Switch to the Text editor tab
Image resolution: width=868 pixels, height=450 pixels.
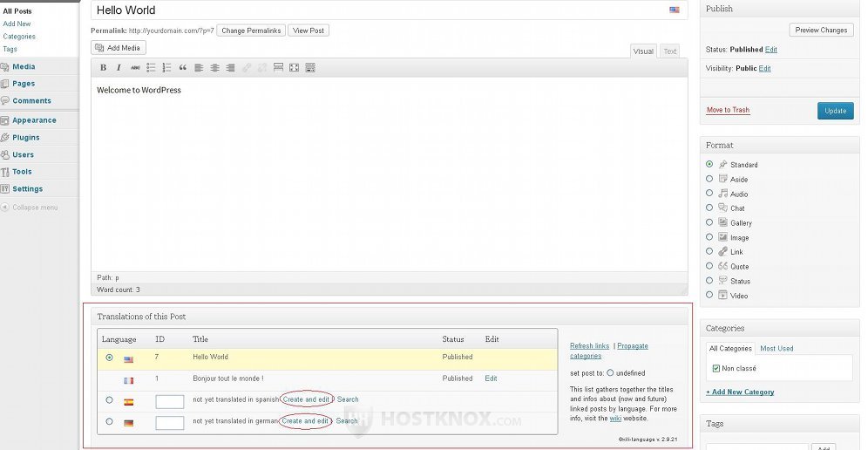[x=670, y=51]
